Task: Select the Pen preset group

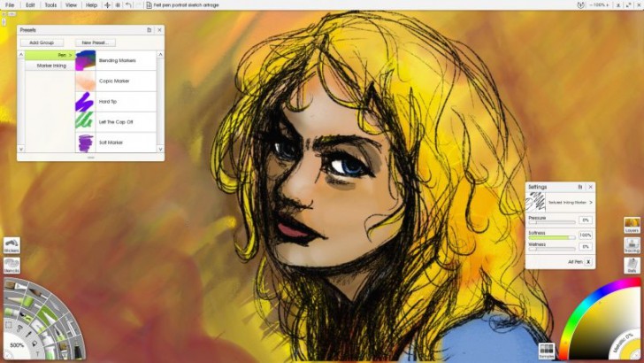Action: [50, 55]
